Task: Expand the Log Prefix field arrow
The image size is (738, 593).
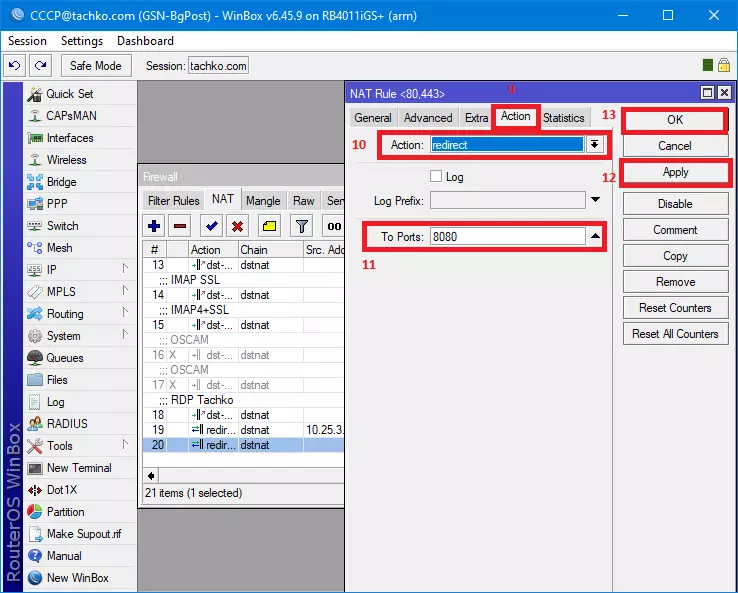Action: point(596,200)
